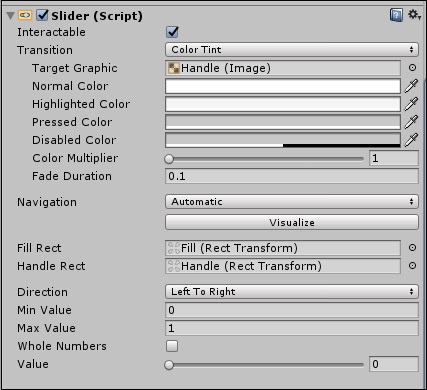The image size is (427, 390).
Task: Click the Target Graphic Handle (Image) field
Action: 283,68
